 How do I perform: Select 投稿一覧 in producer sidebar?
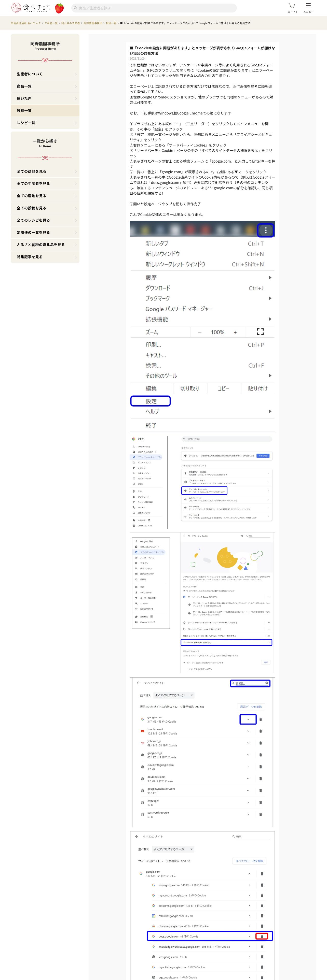tap(45, 111)
